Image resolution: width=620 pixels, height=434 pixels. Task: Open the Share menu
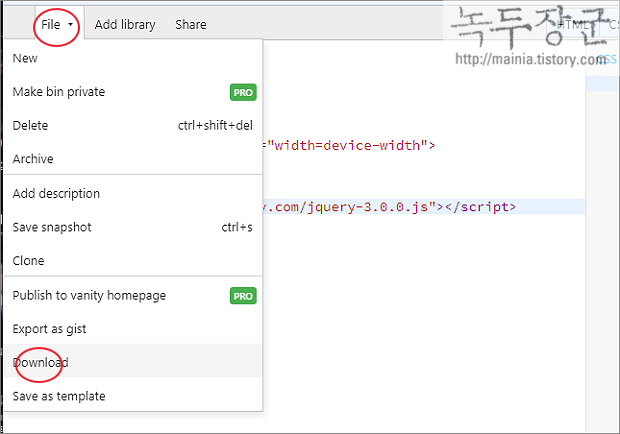(191, 25)
